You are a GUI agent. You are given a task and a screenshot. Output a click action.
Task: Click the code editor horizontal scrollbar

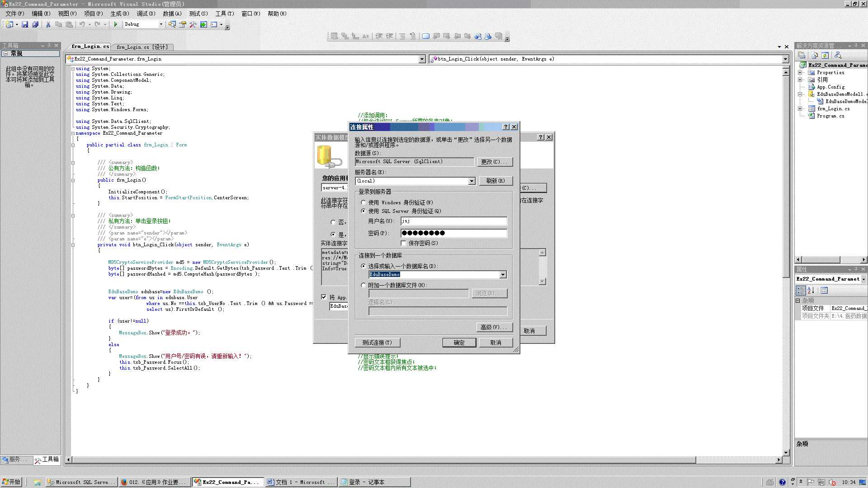click(424, 460)
